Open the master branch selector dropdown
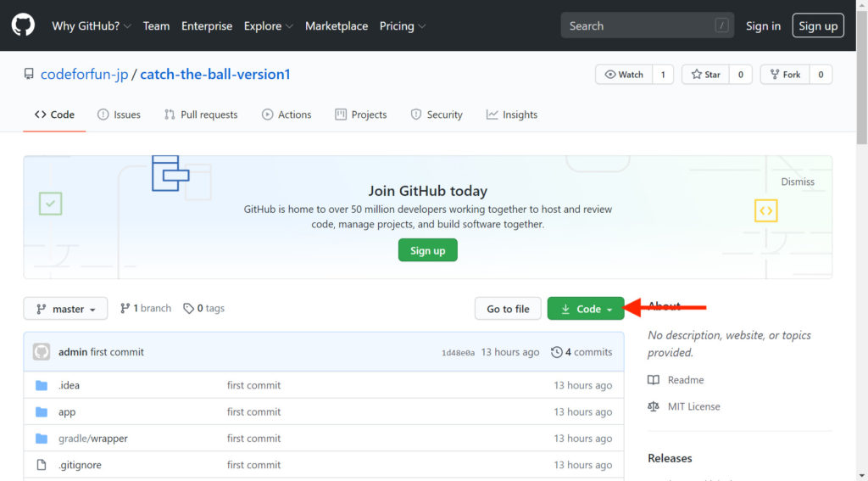Viewport: 868px width, 481px height. click(65, 309)
